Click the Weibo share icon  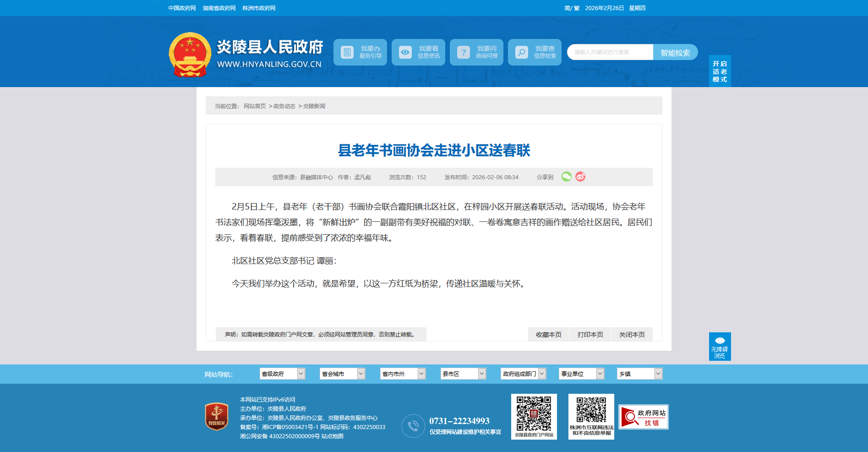pyautogui.click(x=580, y=177)
